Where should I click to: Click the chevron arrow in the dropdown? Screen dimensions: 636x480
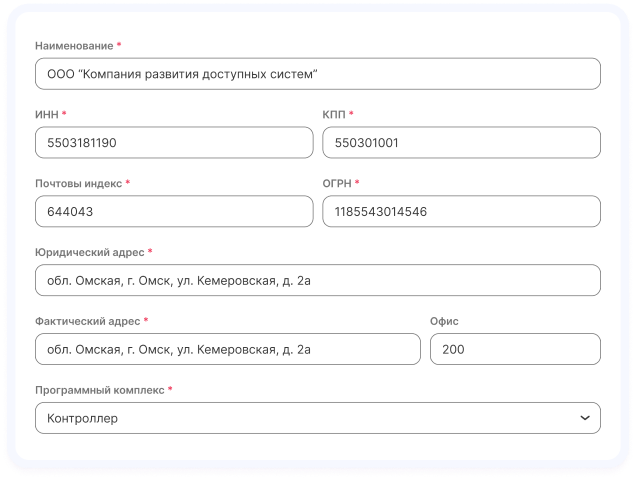[x=585, y=418]
